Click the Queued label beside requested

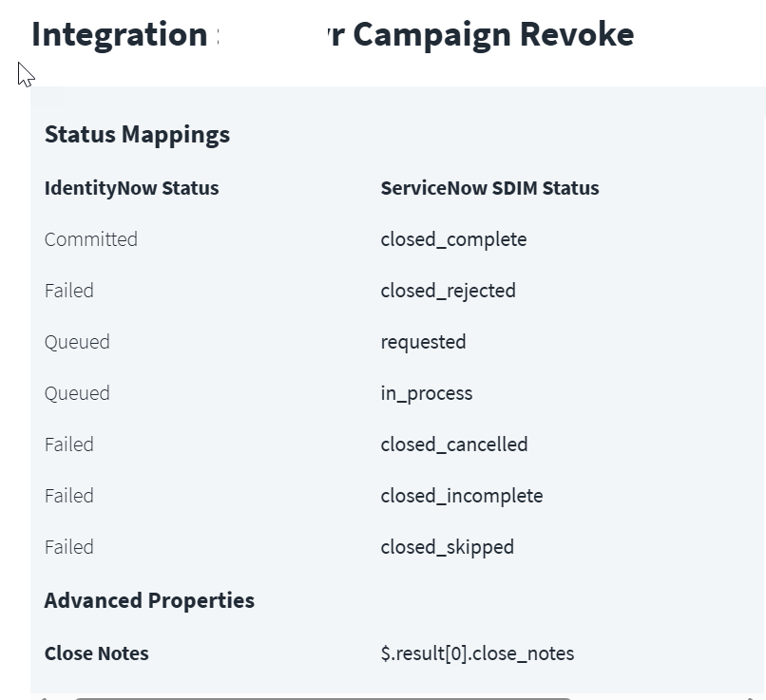[77, 342]
